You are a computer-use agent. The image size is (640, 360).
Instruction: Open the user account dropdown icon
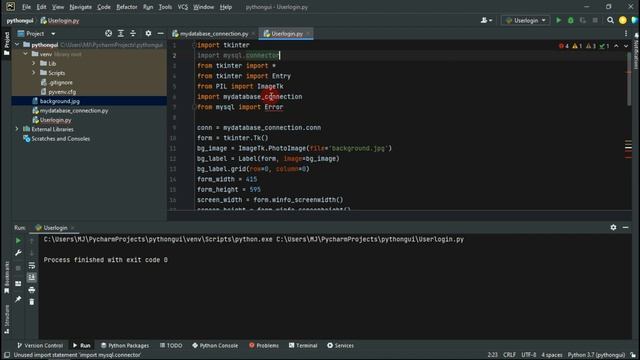click(486, 20)
